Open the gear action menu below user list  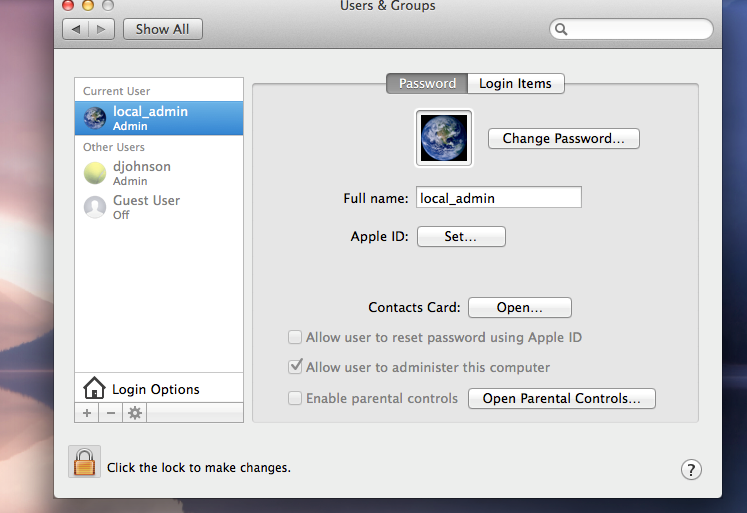pos(135,413)
